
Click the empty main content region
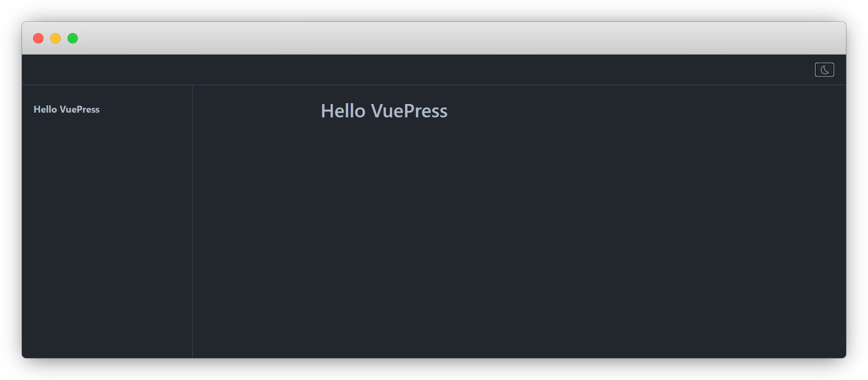click(516, 236)
